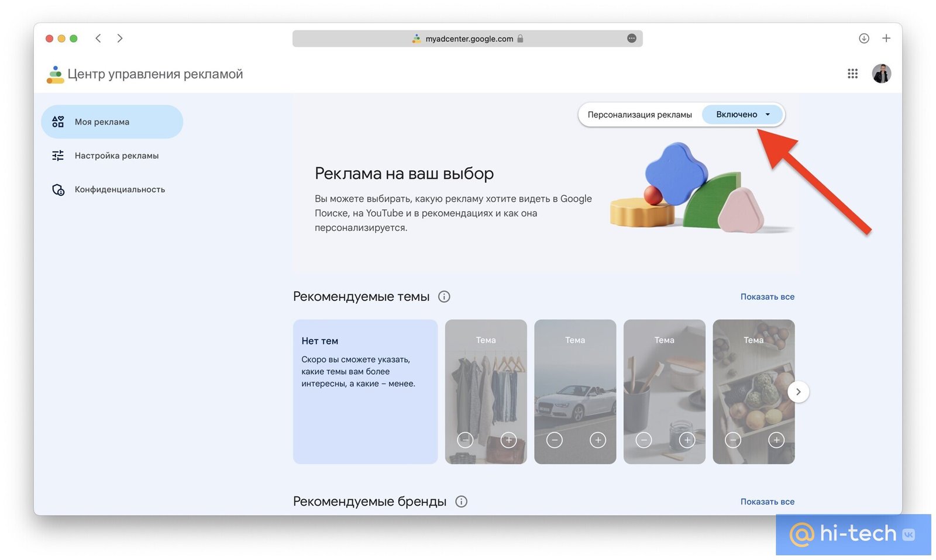
Task: Show info about Рекомендуемые темы
Action: tap(444, 296)
